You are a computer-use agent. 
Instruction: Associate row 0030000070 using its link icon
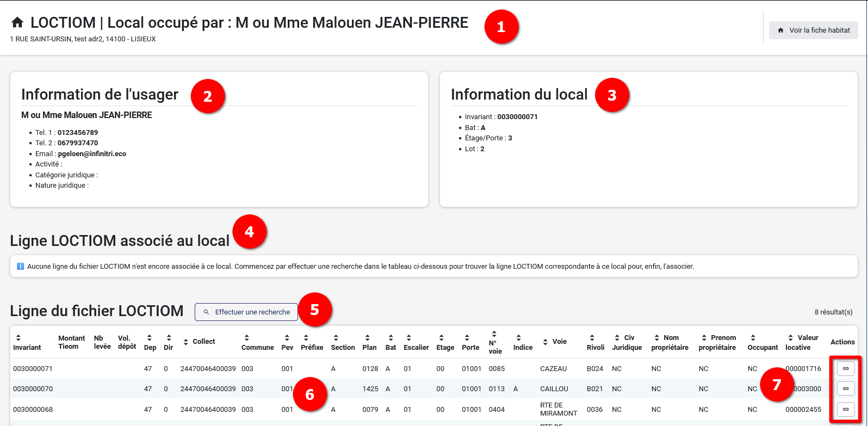[x=845, y=389]
